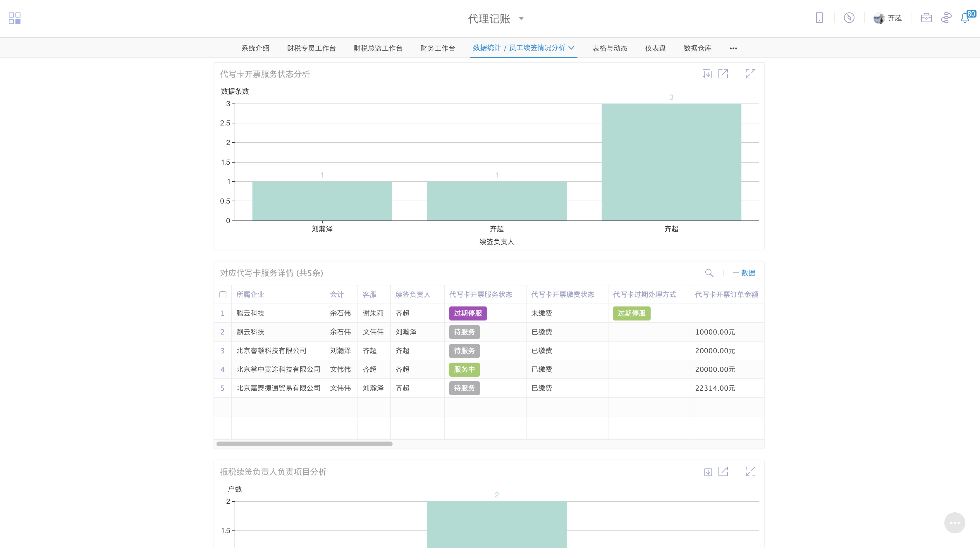Switch to the 财税总监工作台 tab
This screenshot has height=548, width=980.
378,48
